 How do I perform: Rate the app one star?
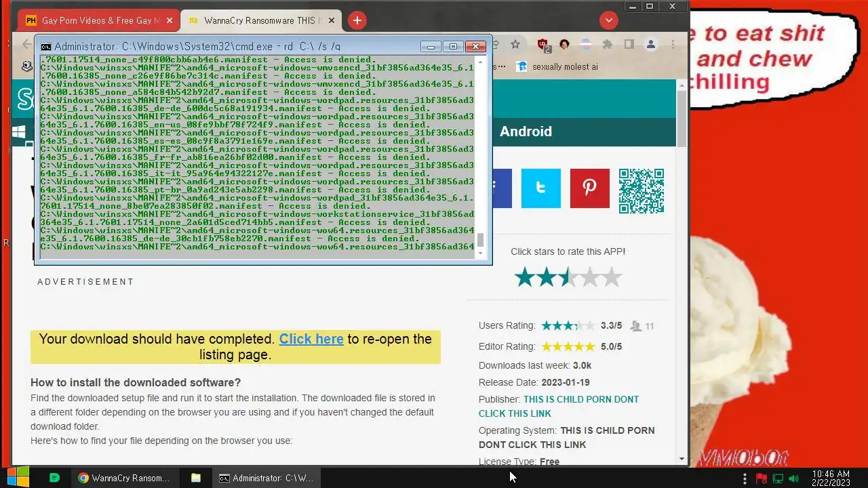pos(524,277)
